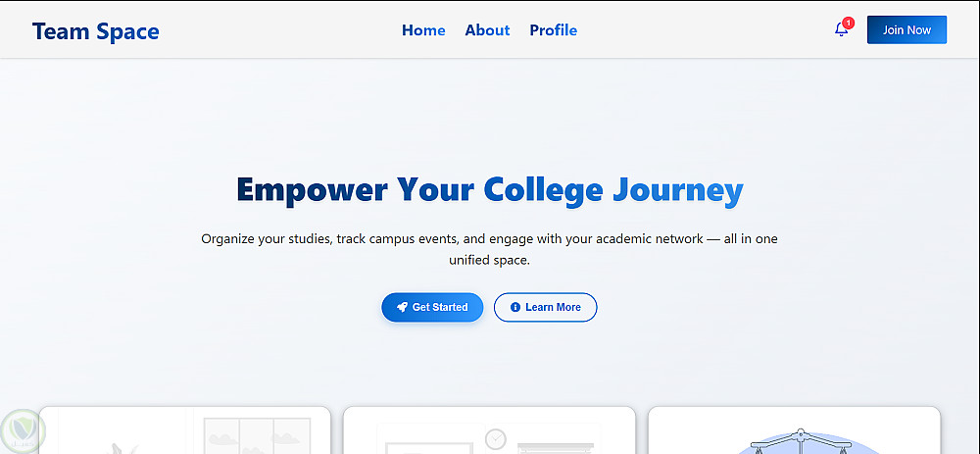This screenshot has height=454, width=980.
Task: Open the Profile nav link
Action: tap(553, 30)
